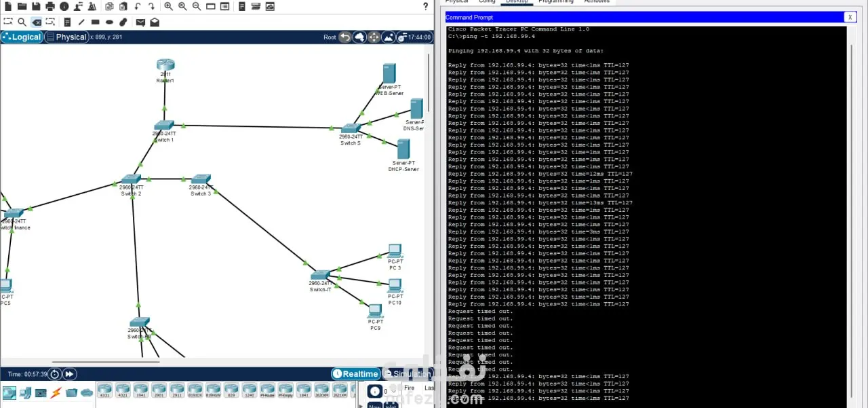Image resolution: width=868 pixels, height=408 pixels.
Task: Create a new cluster
Action: coord(359,37)
